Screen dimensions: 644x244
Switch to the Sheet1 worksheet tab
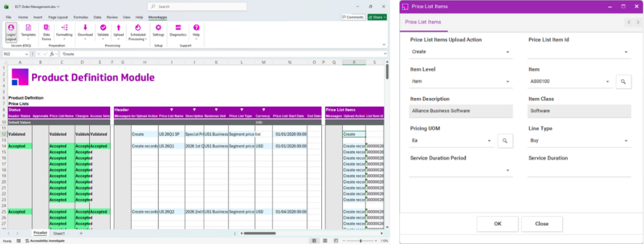click(59, 233)
